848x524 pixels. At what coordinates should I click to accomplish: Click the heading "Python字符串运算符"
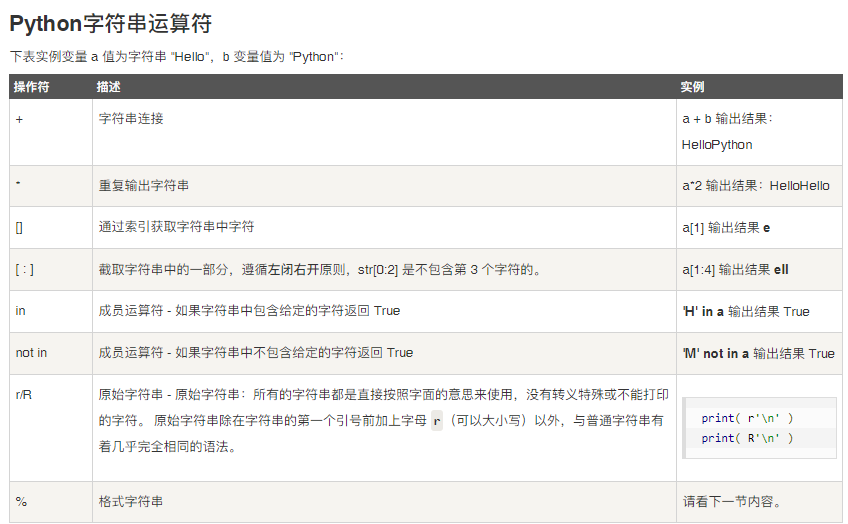(111, 24)
